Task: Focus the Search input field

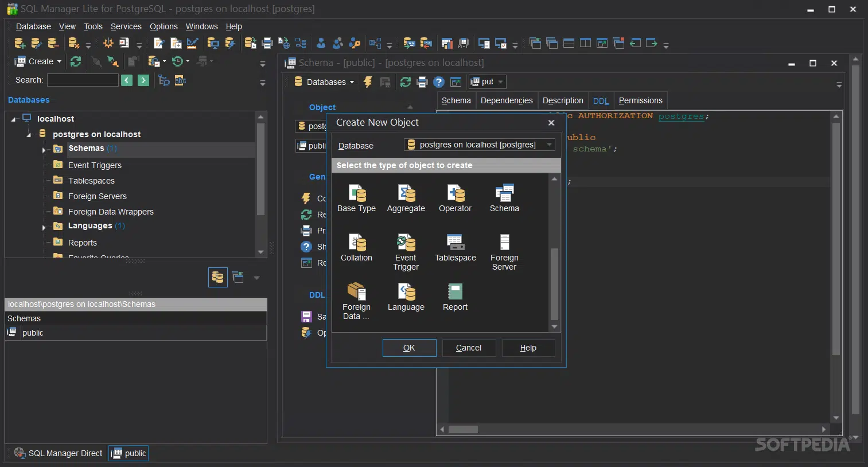Action: 83,80
